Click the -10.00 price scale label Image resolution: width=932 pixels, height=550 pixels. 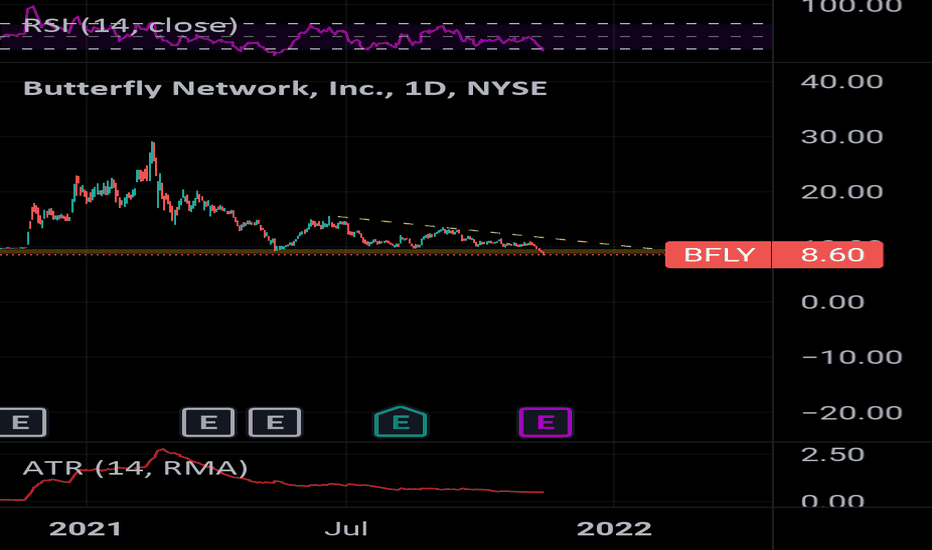click(x=852, y=357)
